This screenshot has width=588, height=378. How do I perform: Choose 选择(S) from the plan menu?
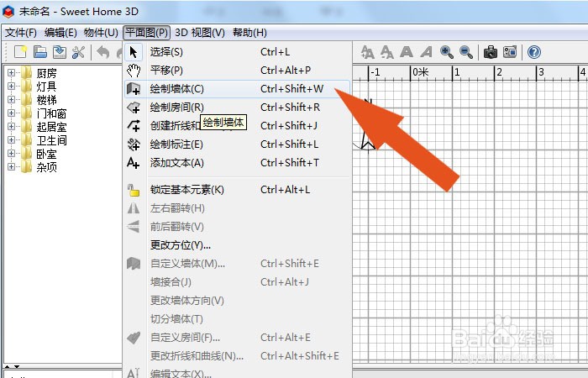[237, 52]
